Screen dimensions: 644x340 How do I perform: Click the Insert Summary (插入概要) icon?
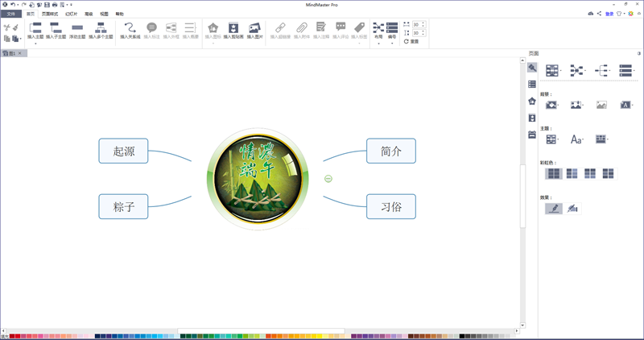[x=190, y=27]
